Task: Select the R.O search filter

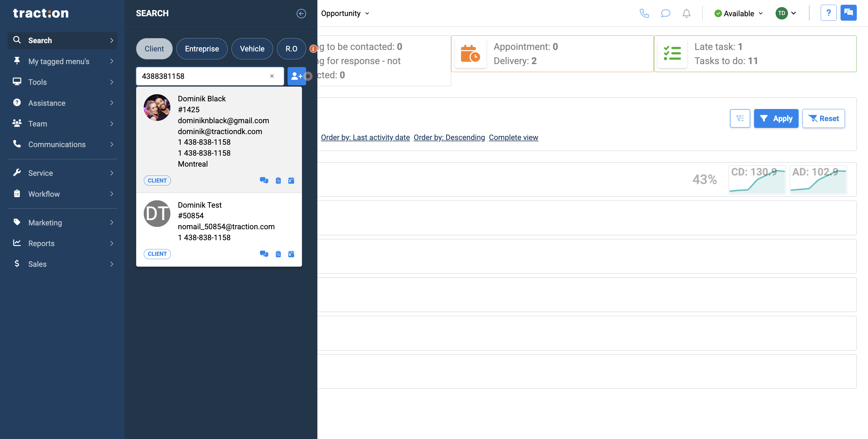Action: [x=291, y=48]
